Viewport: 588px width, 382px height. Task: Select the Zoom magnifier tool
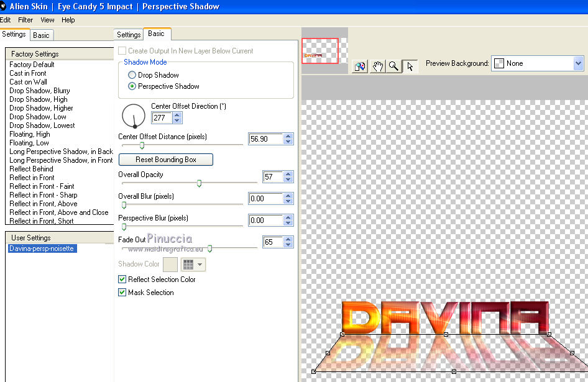(393, 66)
